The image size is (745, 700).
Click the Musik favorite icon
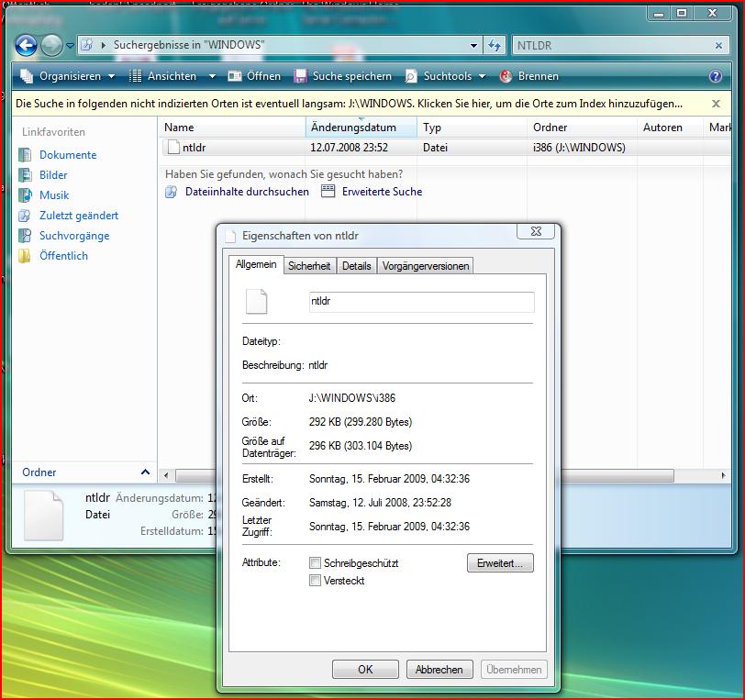[x=25, y=195]
